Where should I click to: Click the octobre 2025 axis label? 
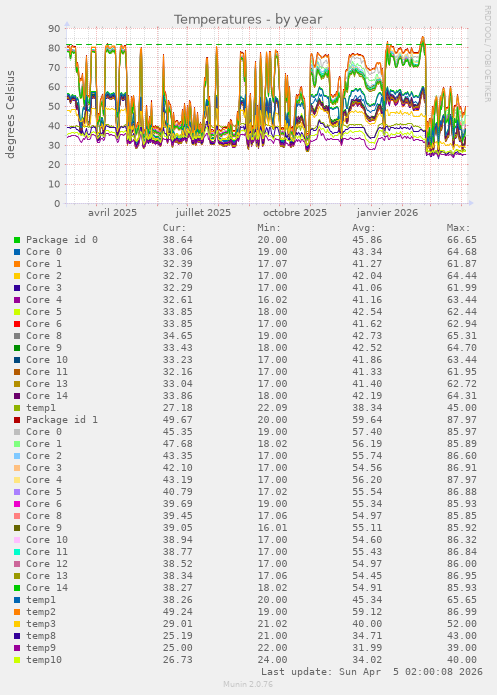295,213
